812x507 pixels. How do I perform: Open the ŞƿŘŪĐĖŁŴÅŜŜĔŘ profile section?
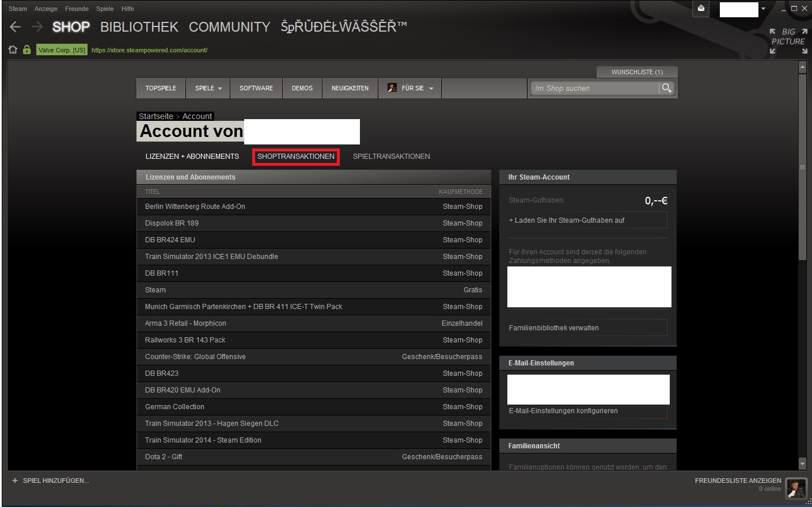click(x=344, y=26)
